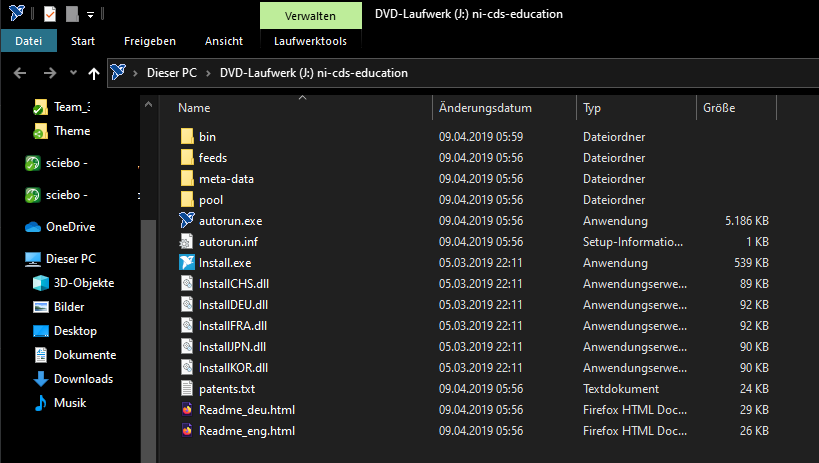Click the Up arrow navigation button

click(x=94, y=73)
